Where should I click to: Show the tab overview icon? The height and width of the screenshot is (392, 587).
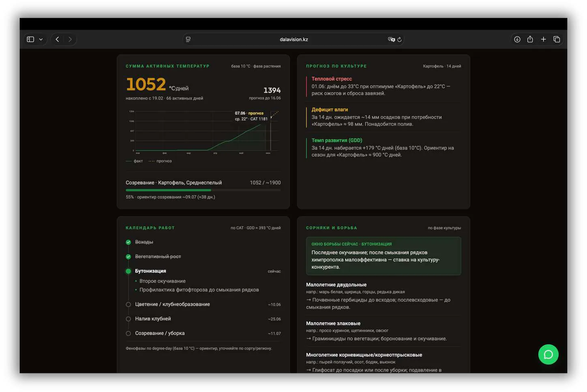coord(557,39)
